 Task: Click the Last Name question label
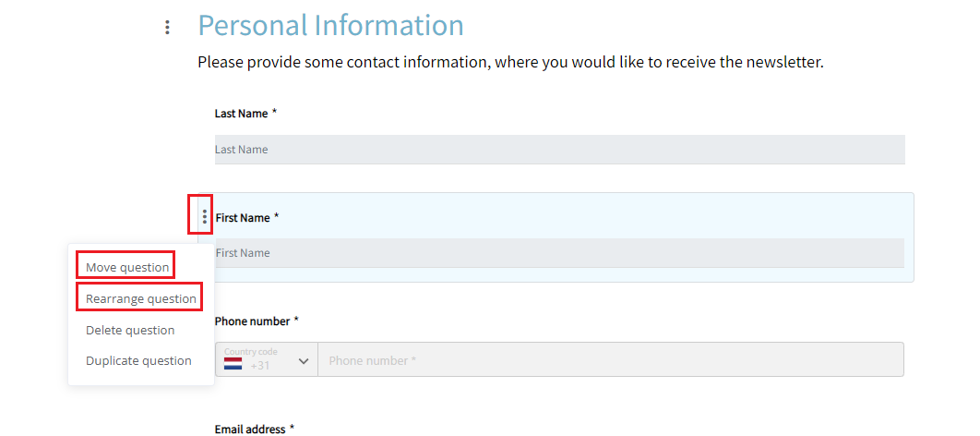(x=241, y=114)
